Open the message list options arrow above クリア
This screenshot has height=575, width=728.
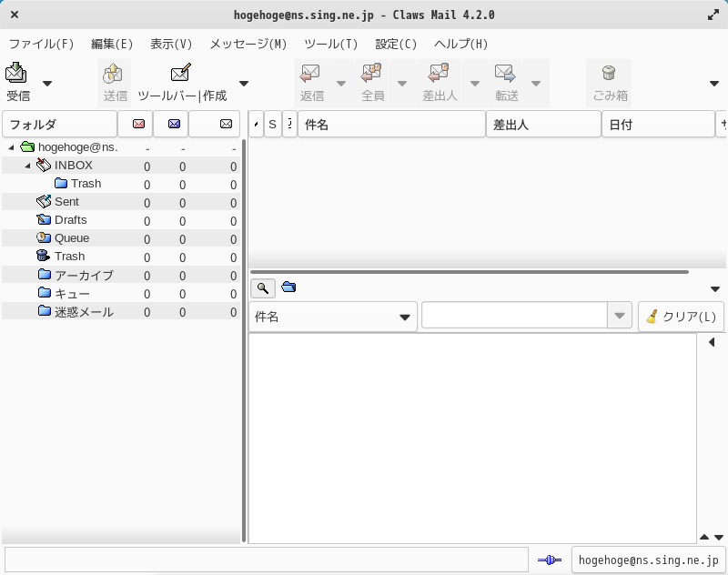coord(715,289)
